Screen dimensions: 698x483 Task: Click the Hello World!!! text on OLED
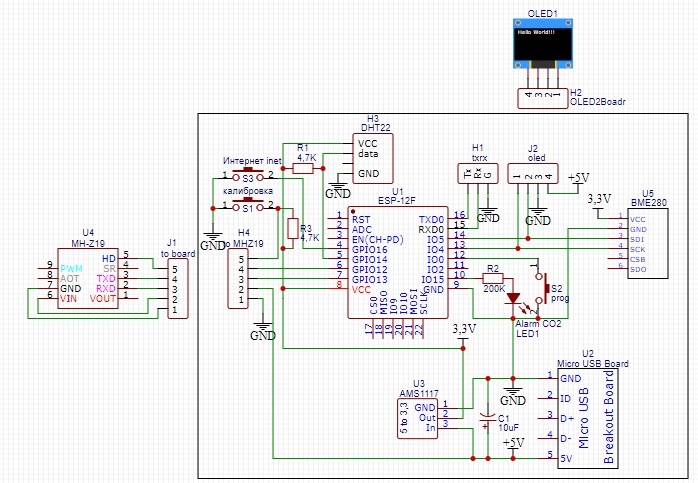tap(536, 32)
